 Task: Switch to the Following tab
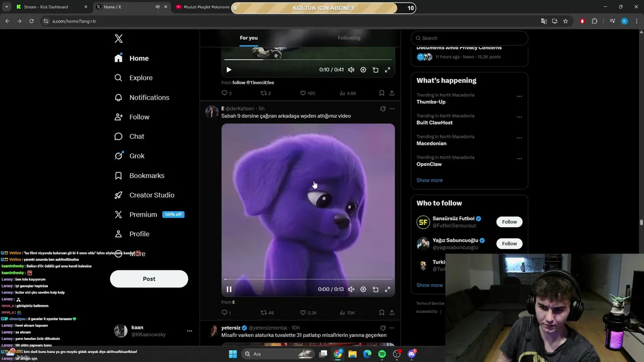[349, 38]
